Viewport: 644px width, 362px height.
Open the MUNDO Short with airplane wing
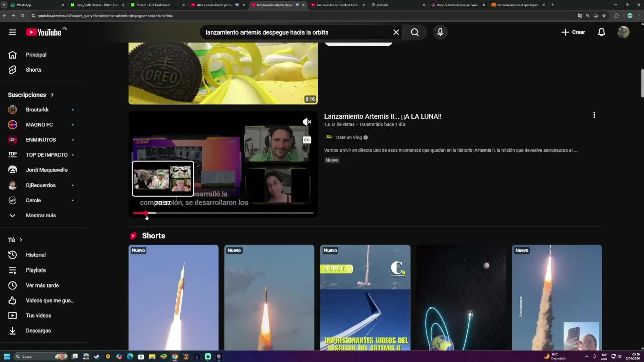point(365,298)
